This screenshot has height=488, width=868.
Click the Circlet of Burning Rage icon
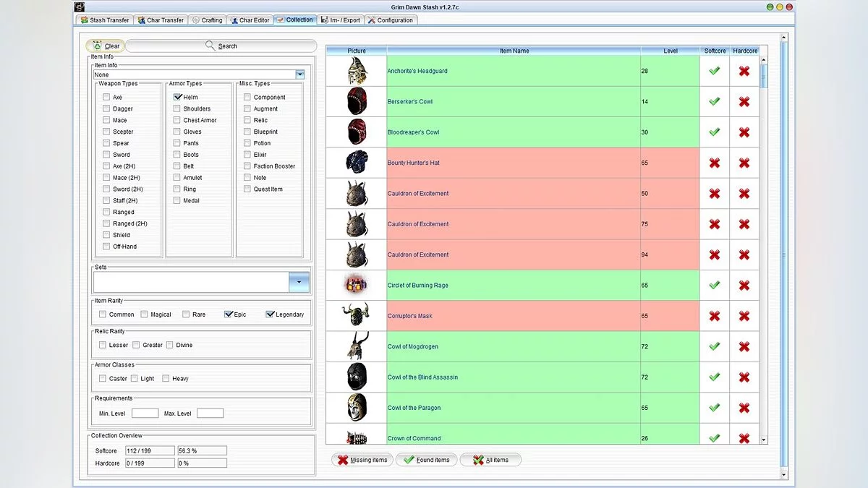[x=356, y=285]
